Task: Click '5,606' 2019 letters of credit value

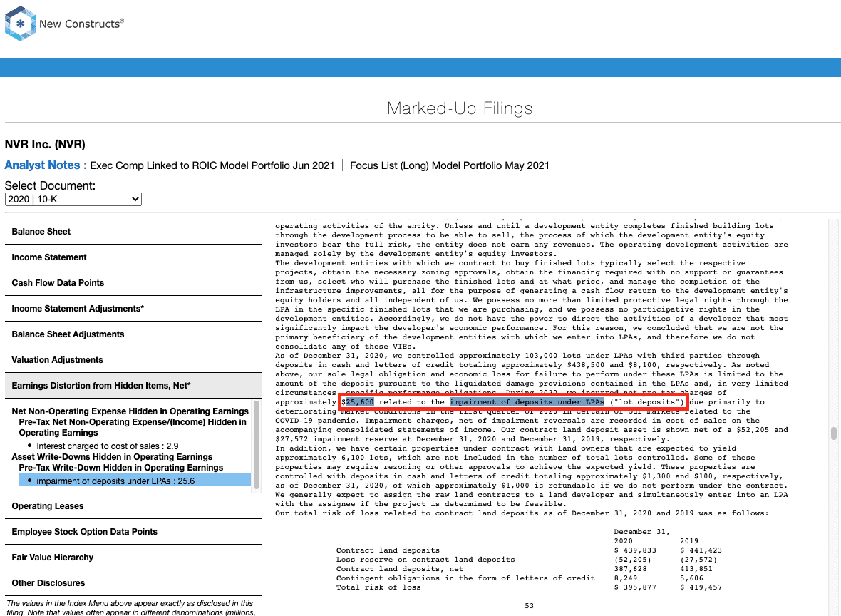Action: point(692,578)
